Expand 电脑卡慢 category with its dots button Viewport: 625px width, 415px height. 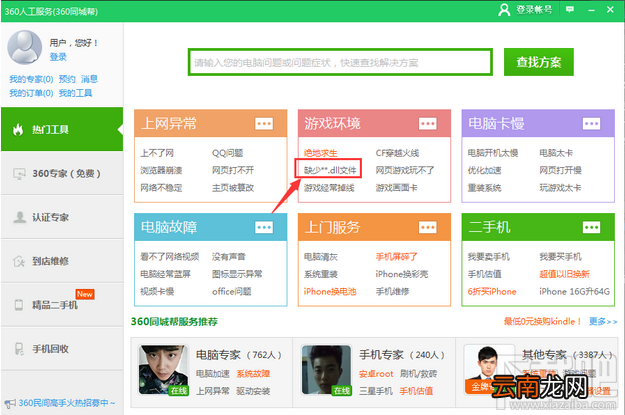[x=592, y=124]
